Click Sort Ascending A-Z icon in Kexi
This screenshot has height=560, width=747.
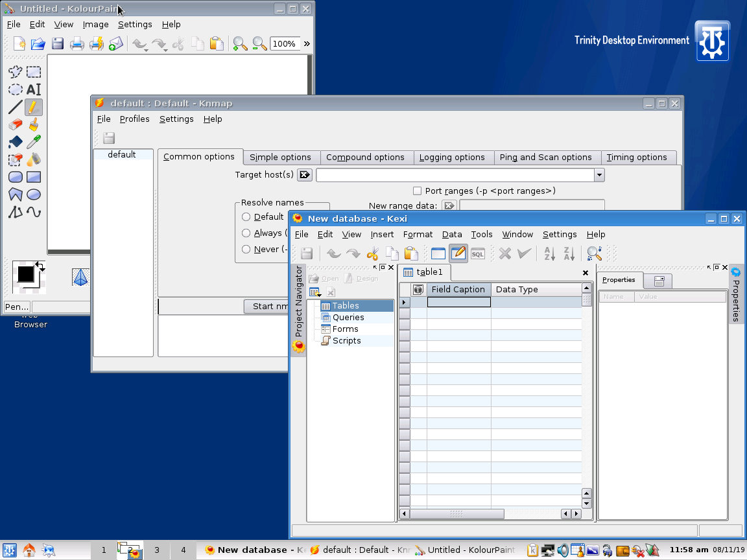(x=549, y=253)
